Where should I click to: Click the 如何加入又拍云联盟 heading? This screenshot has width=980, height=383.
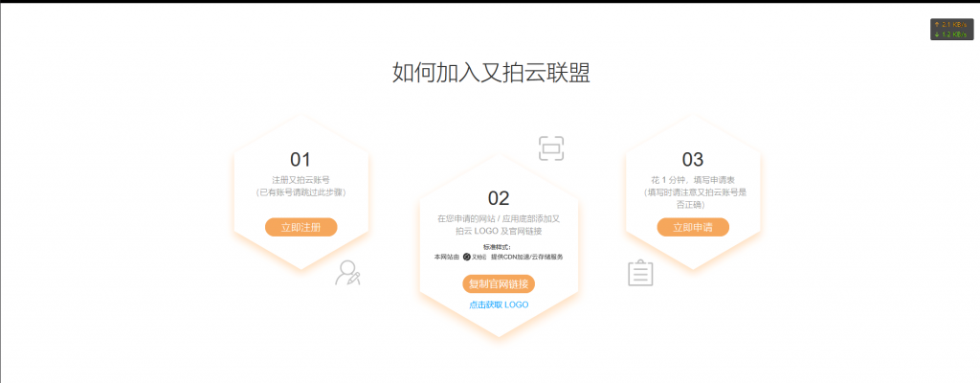click(490, 74)
